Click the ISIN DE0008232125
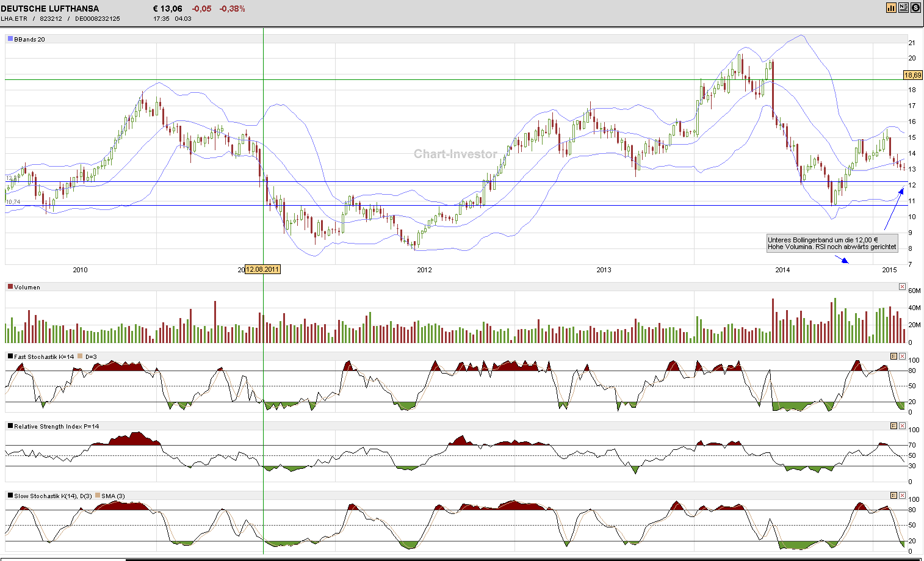 click(x=98, y=19)
